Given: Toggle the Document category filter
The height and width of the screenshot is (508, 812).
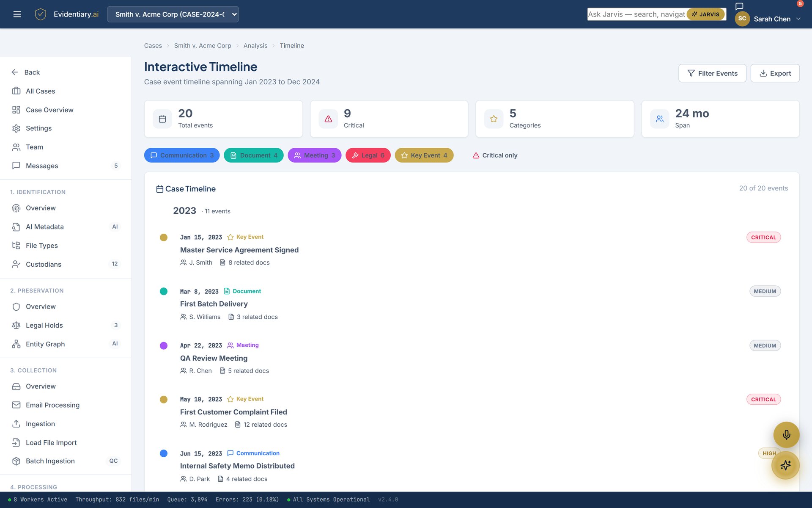Looking at the screenshot, I should click(x=254, y=155).
